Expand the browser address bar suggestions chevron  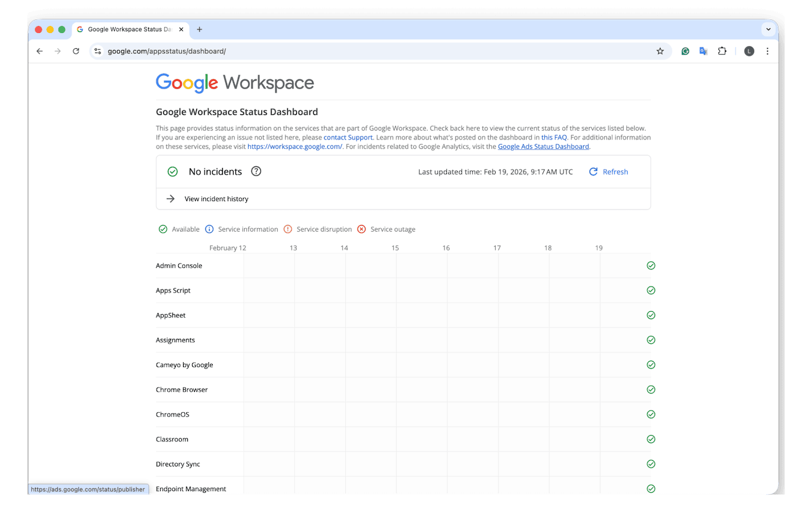click(x=768, y=29)
